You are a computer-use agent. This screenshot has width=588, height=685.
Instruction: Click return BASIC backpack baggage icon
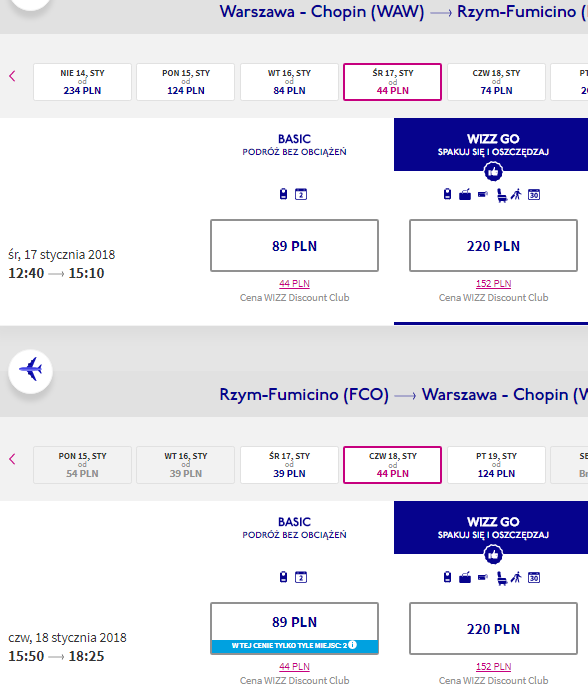pyautogui.click(x=284, y=577)
